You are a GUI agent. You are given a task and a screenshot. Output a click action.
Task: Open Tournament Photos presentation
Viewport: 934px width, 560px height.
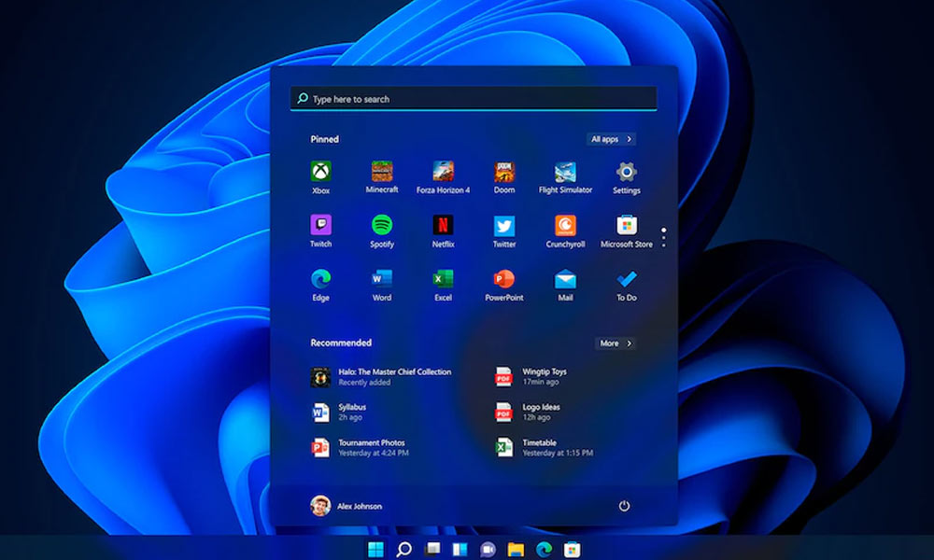pos(361,447)
